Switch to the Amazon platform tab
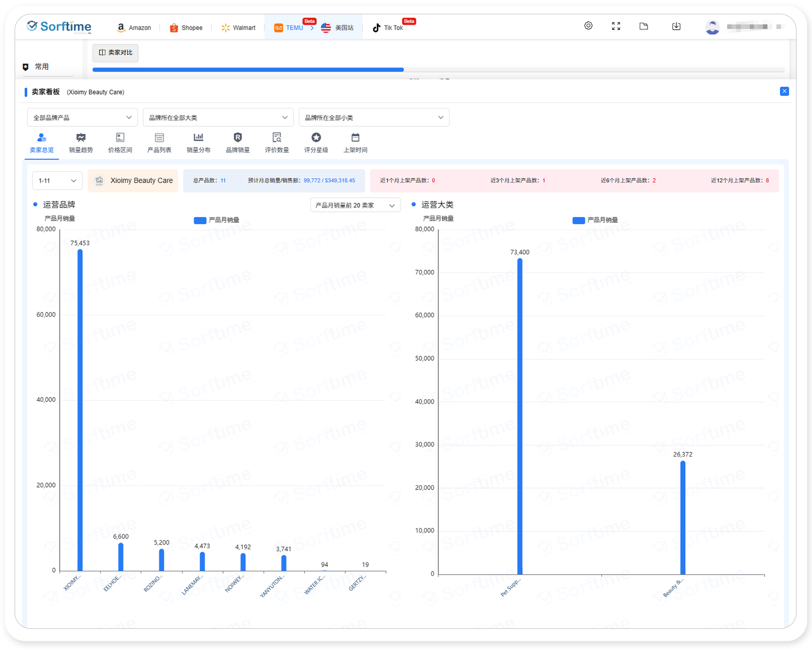Viewport: 812px width, 650px height. pos(134,28)
